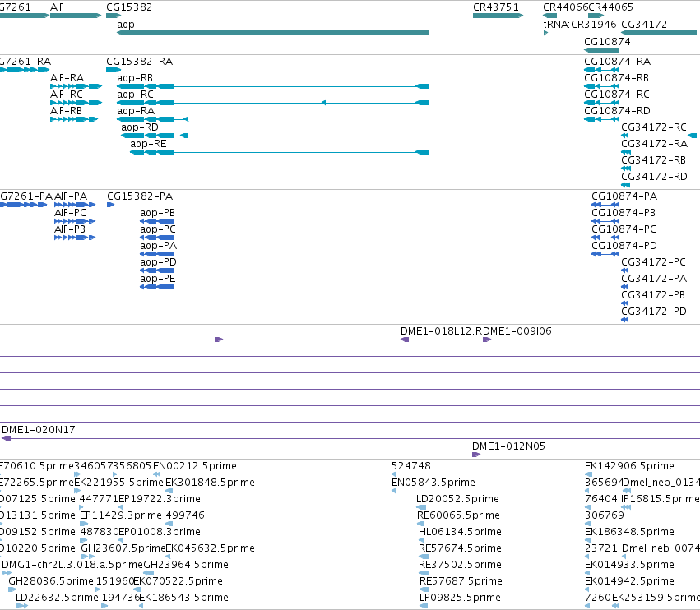The height and width of the screenshot is (610, 700).
Task: Select the CG10874-RA transcript label
Action: 618,62
